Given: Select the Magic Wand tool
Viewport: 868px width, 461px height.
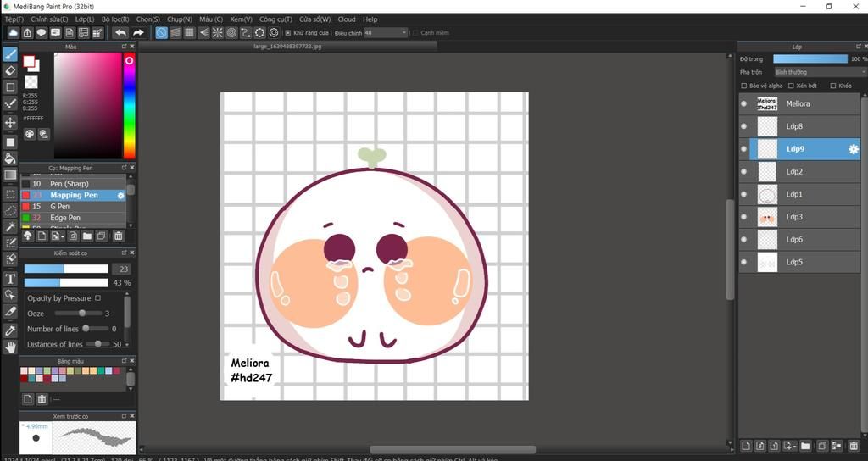Looking at the screenshot, I should (10, 227).
